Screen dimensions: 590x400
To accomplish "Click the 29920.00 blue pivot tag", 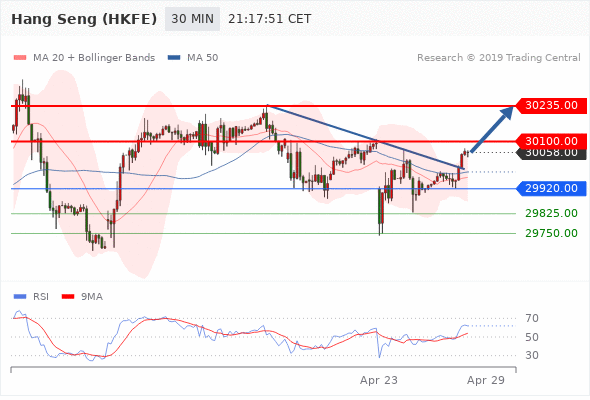I will tap(551, 188).
